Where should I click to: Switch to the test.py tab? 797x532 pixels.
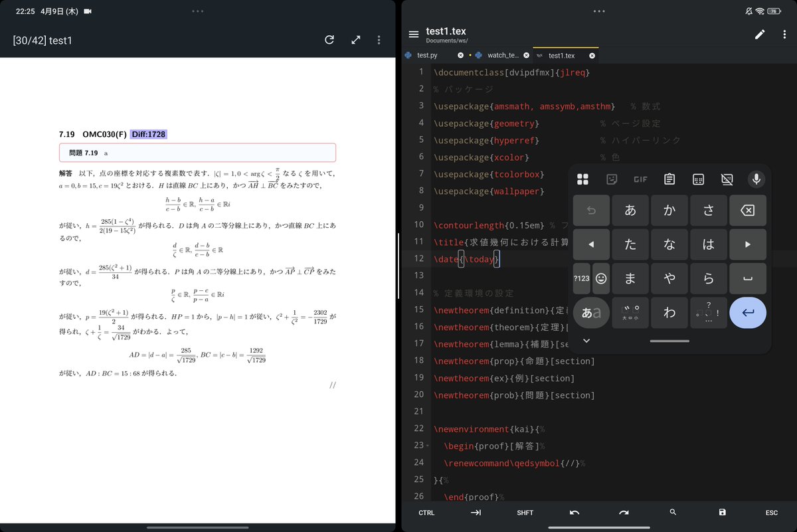point(428,55)
